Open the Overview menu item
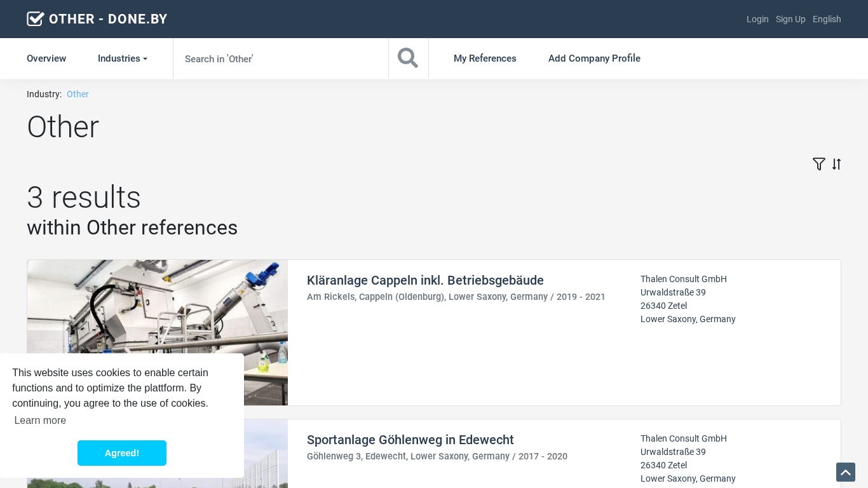868x488 pixels. point(46,58)
